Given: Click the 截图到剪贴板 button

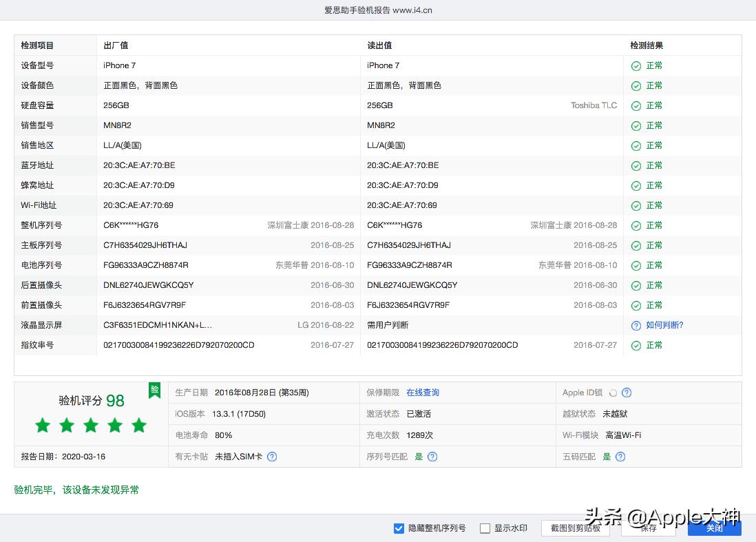Looking at the screenshot, I should point(576,528).
